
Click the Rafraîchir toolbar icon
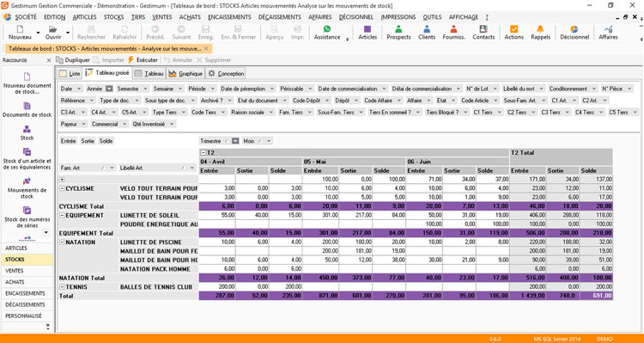pos(124,29)
